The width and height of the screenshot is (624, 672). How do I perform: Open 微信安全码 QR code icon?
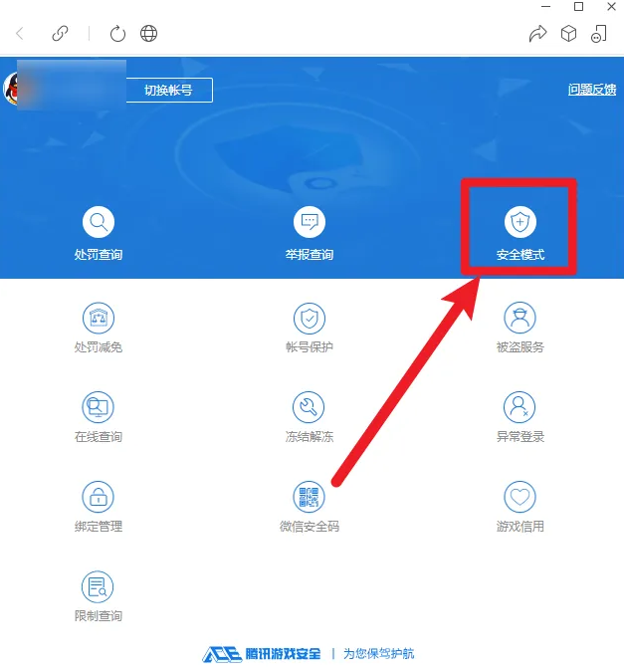click(309, 497)
